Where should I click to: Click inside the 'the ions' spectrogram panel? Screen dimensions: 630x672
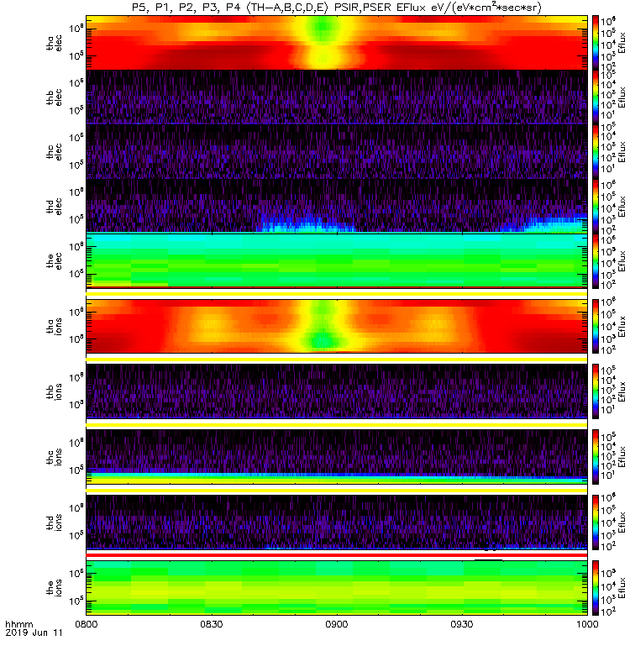pos(337,588)
